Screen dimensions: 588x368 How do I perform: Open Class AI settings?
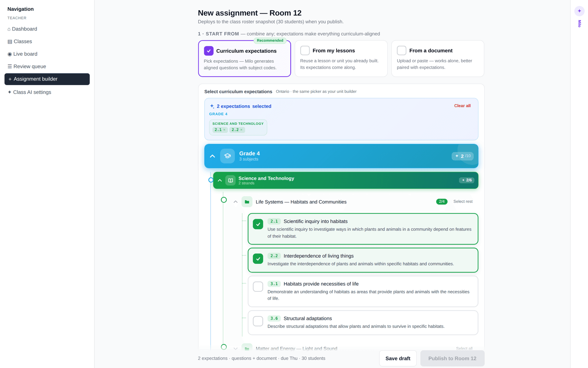pos(47,92)
